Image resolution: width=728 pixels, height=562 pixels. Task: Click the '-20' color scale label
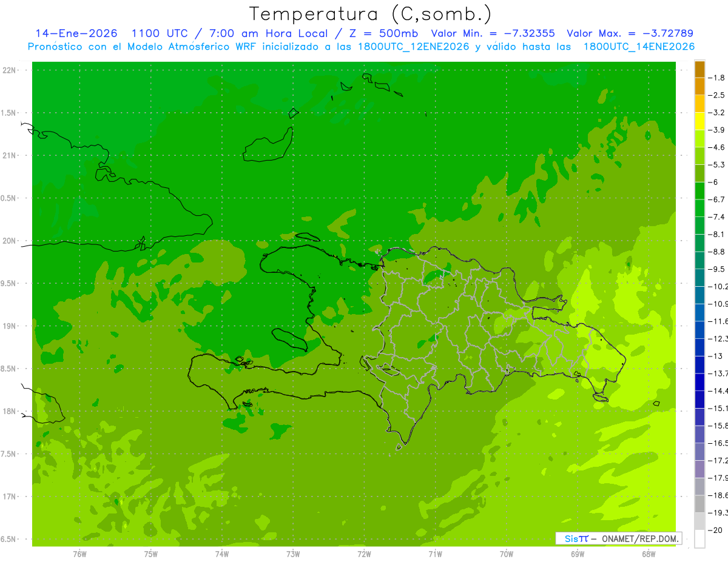[715, 530]
